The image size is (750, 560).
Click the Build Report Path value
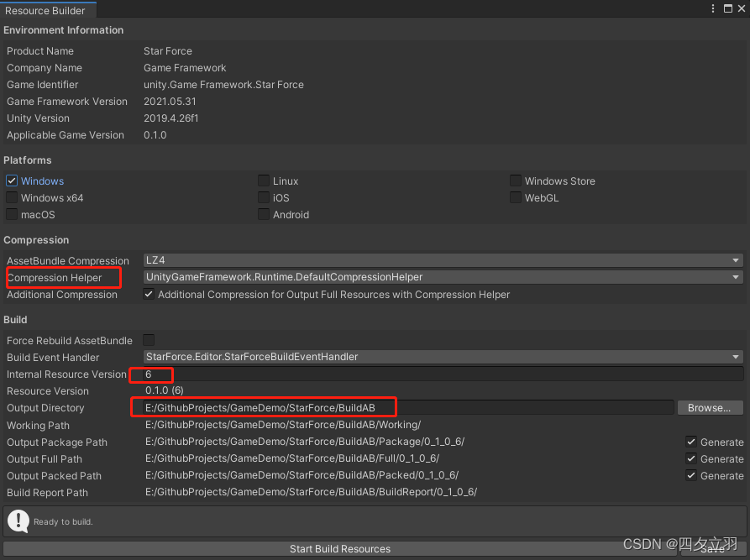coord(311,492)
